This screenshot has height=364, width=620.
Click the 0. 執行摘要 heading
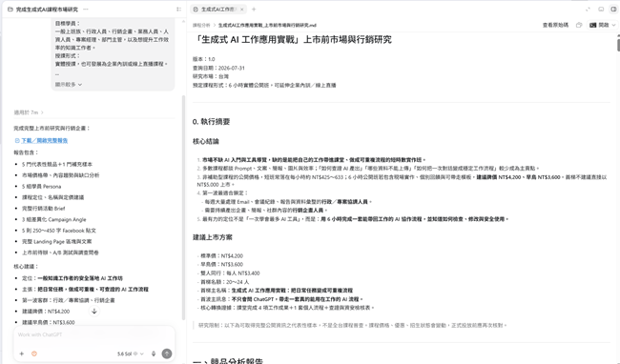(x=211, y=122)
